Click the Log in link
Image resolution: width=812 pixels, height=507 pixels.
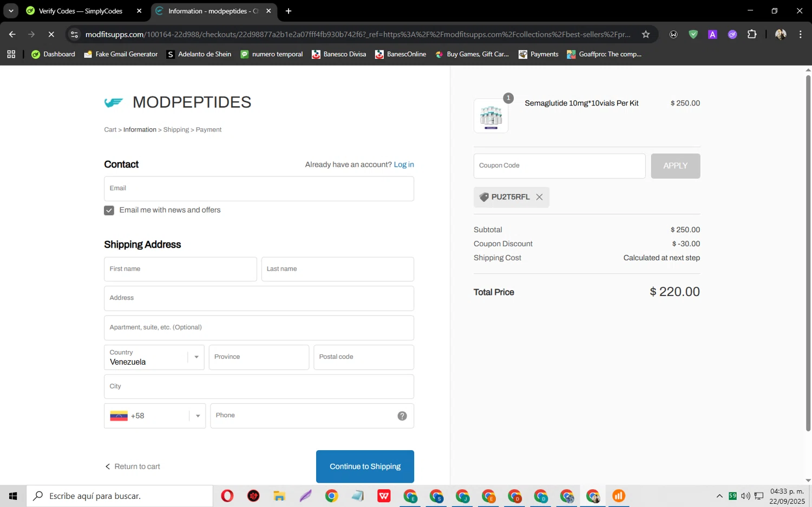pyautogui.click(x=404, y=164)
